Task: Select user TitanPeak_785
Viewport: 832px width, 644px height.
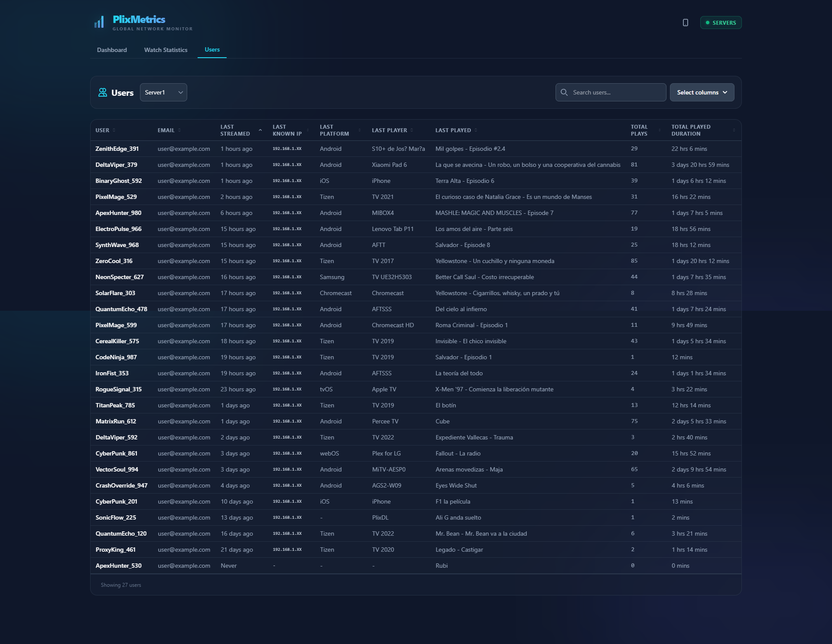Action: click(x=115, y=405)
